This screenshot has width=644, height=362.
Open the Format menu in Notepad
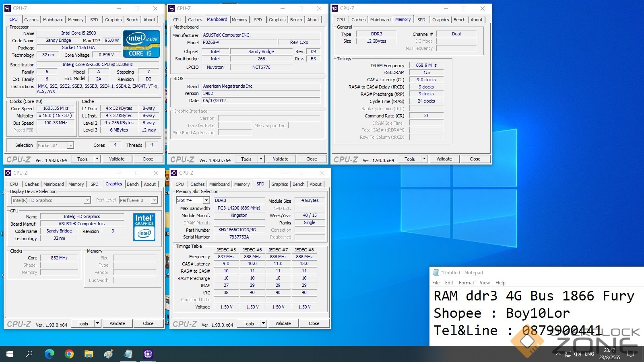pyautogui.click(x=466, y=283)
